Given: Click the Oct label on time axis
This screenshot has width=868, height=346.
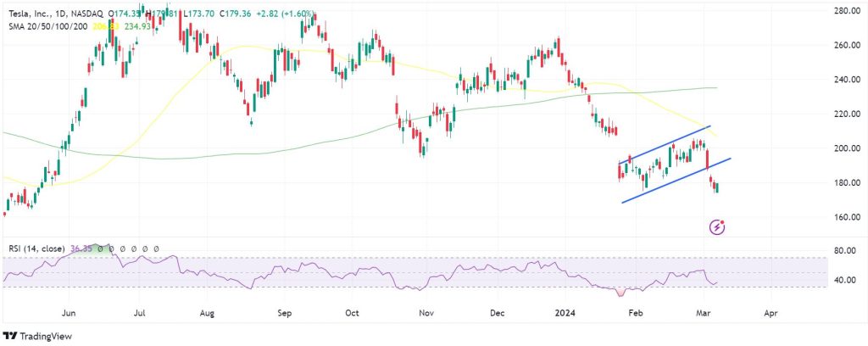Looking at the screenshot, I should click(352, 313).
